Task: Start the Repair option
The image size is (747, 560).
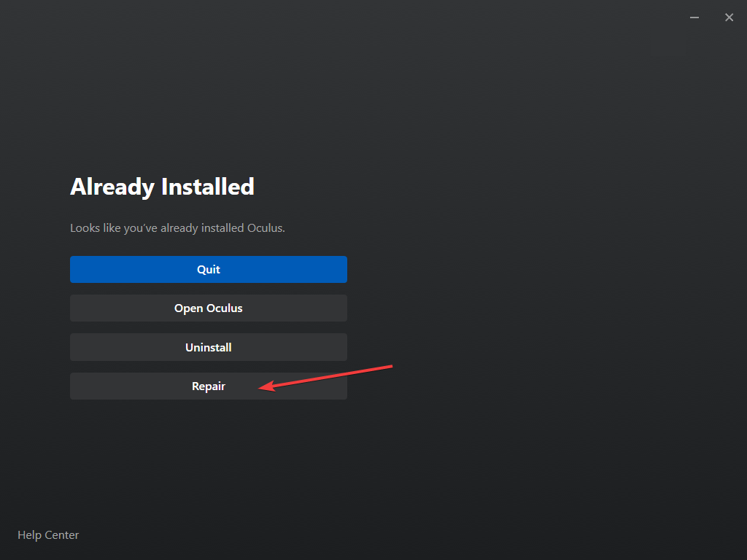Action: coord(208,386)
